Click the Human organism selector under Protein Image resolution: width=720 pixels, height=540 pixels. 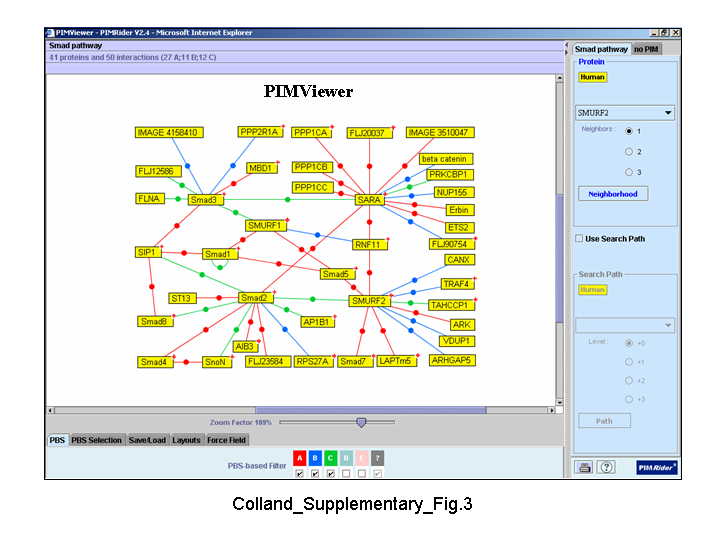point(592,77)
